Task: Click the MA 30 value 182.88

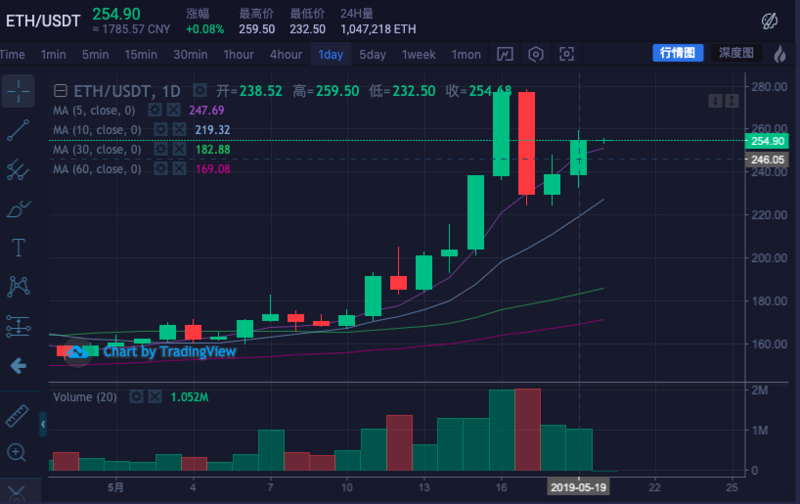Action: (x=213, y=149)
